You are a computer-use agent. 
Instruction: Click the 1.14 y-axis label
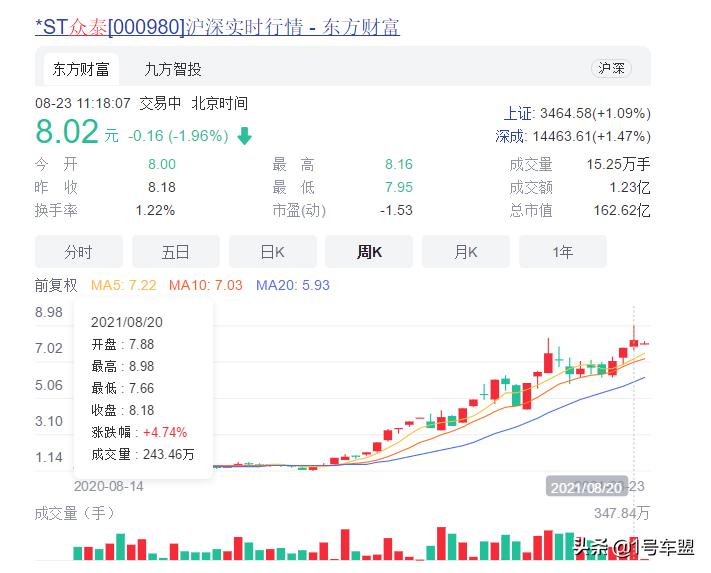49,457
